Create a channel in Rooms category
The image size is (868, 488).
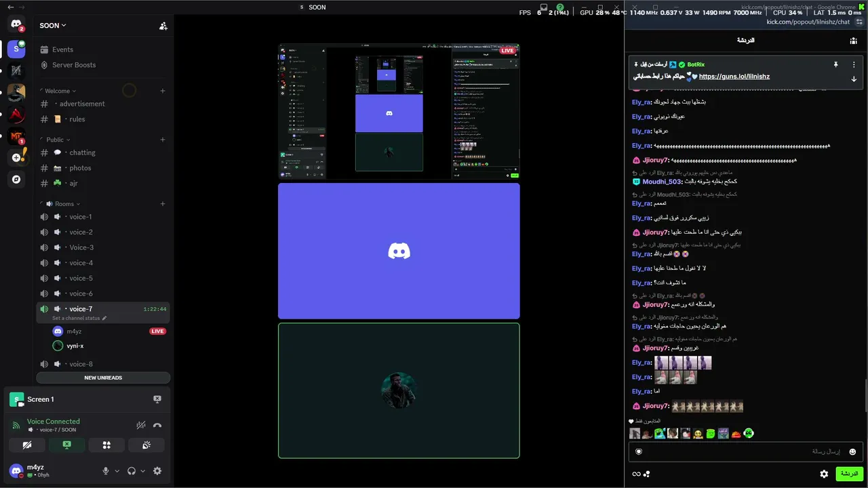(x=163, y=204)
